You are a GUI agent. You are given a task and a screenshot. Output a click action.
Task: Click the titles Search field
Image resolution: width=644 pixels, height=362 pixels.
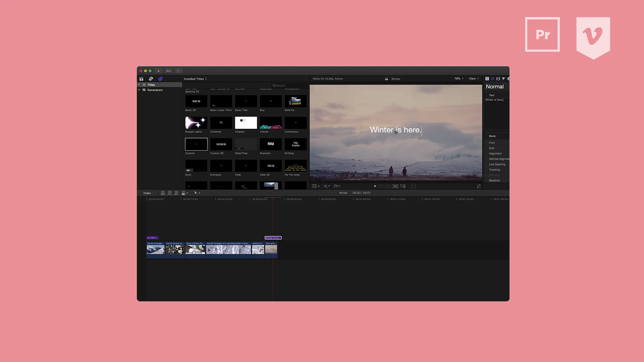(x=289, y=85)
